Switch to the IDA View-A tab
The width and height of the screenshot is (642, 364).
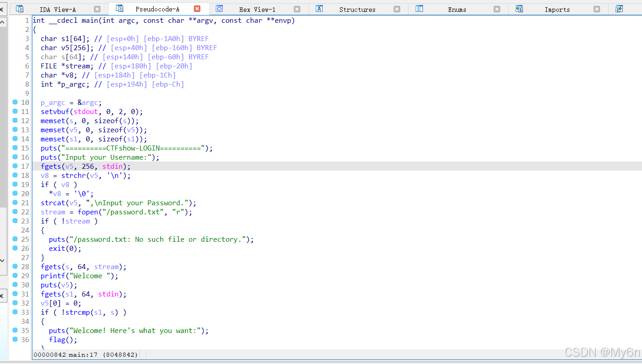58,10
